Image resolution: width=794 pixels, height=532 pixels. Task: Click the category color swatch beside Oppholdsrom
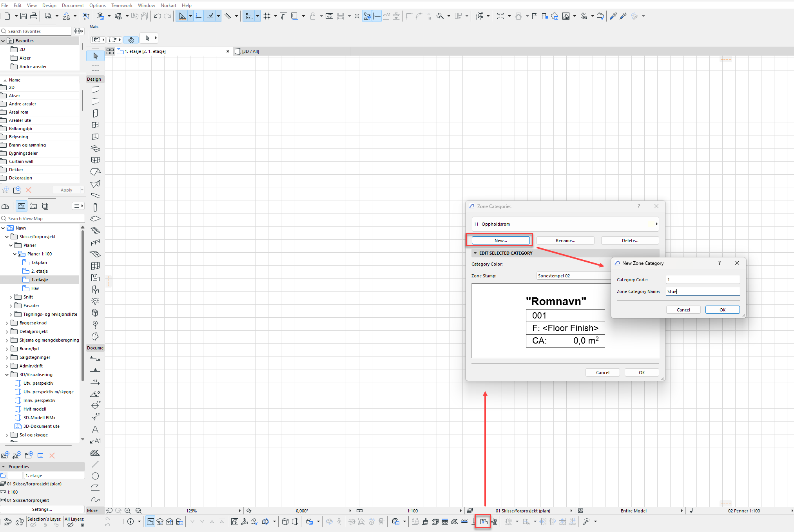[x=651, y=224]
